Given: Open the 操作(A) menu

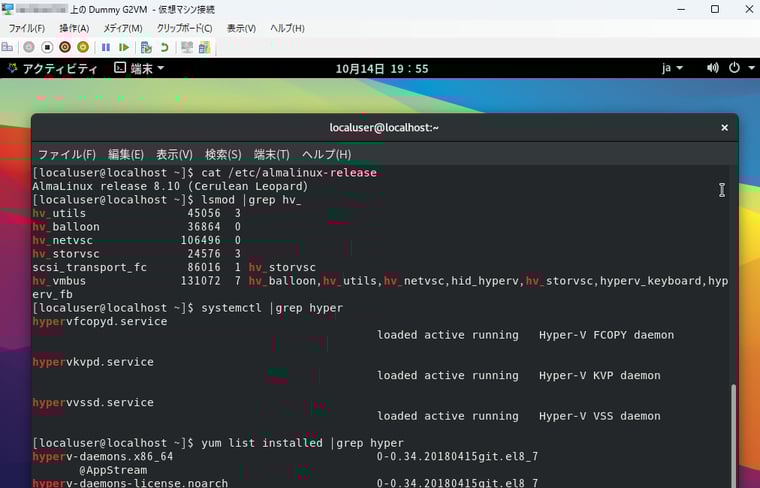Looking at the screenshot, I should 74,28.
